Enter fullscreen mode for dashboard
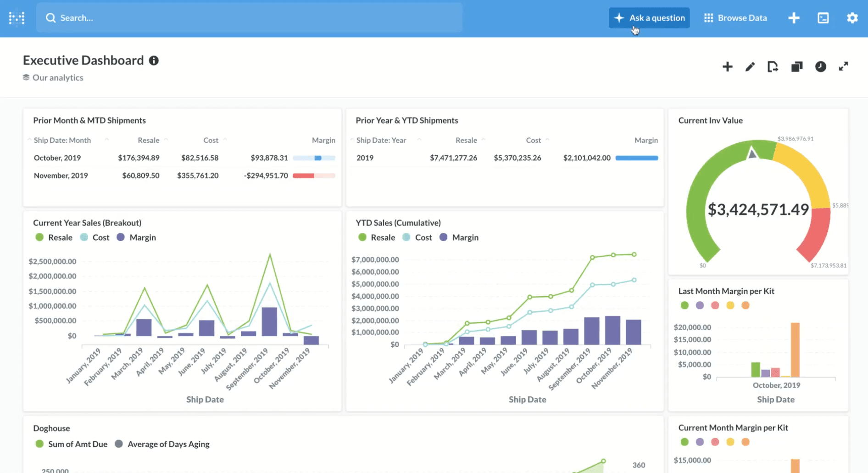Screen dimensions: 868x473 pyautogui.click(x=843, y=67)
